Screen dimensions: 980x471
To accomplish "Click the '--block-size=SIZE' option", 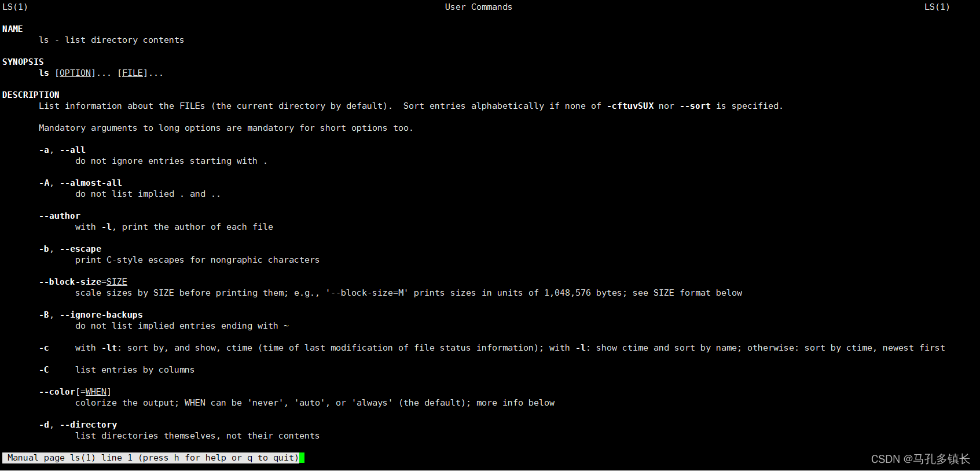I will pos(83,282).
